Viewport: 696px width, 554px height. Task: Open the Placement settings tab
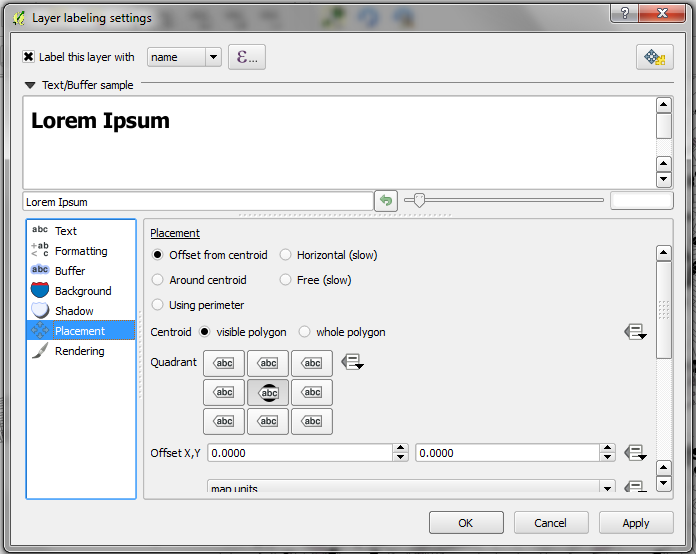[81, 331]
